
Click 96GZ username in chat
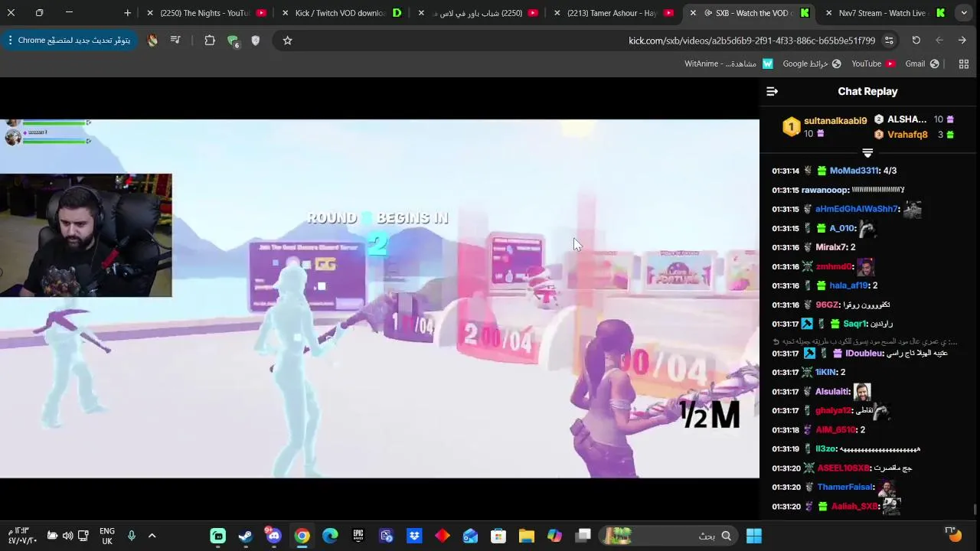tap(828, 305)
